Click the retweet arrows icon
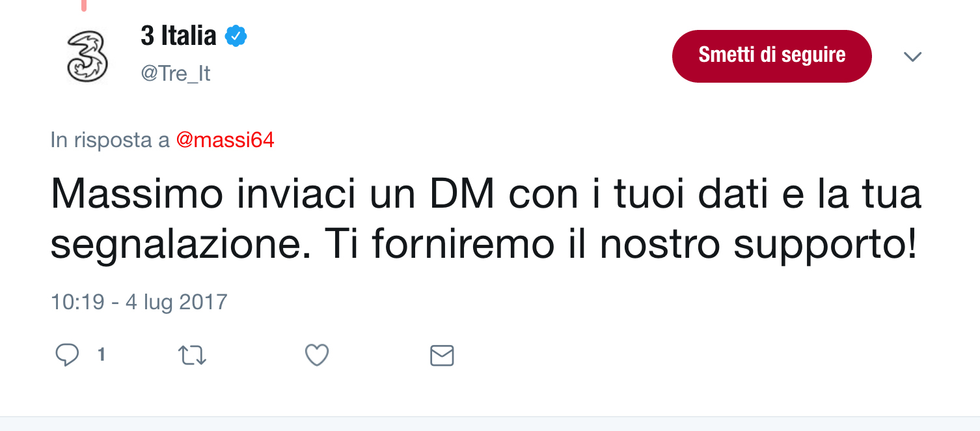Viewport: 980px width, 431px height. pos(192,355)
